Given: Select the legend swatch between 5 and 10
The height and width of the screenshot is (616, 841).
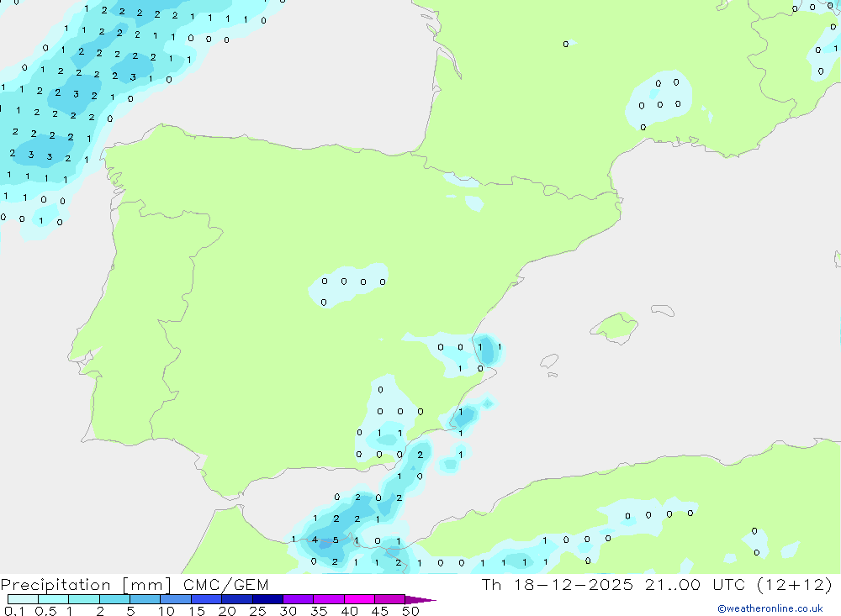Looking at the screenshot, I should pos(145,599).
